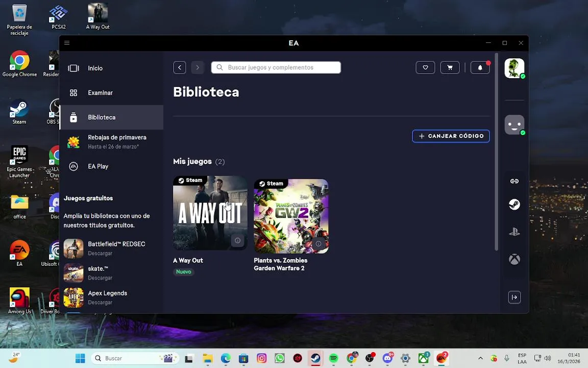Click the Battlefield REDSEC thumbnail

(x=73, y=248)
